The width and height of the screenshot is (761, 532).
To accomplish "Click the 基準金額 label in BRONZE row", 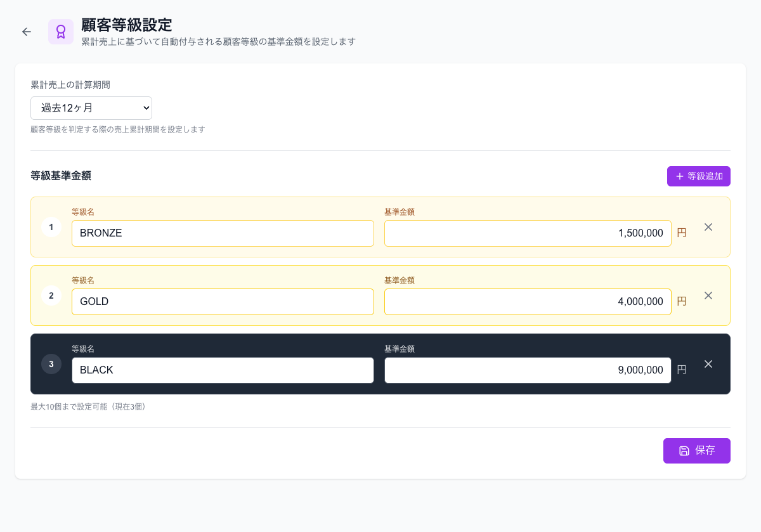I will [x=400, y=212].
